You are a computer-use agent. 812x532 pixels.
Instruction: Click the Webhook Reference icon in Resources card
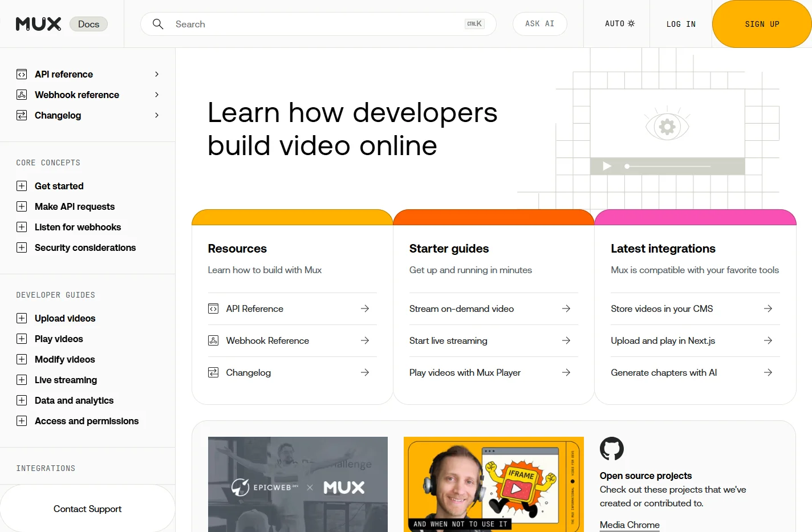213,340
